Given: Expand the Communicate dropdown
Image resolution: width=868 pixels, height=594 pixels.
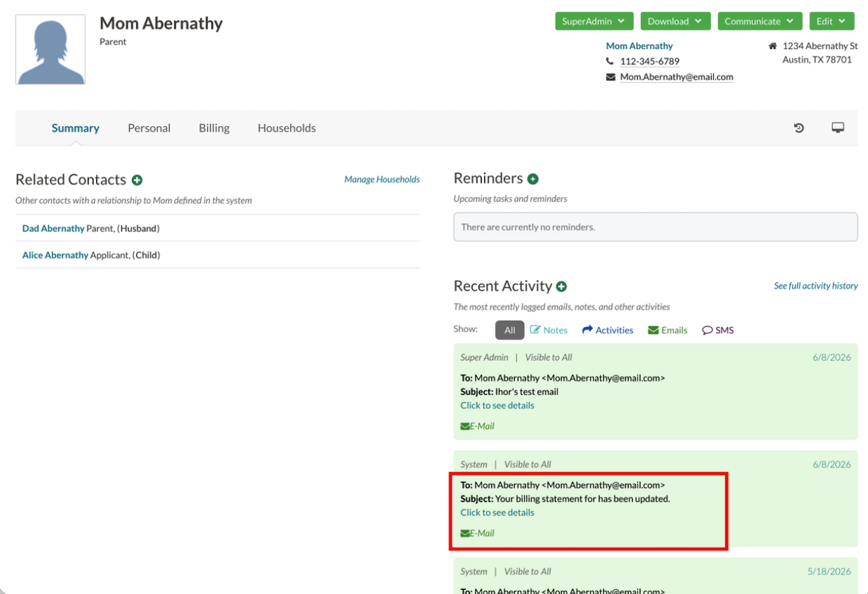Looking at the screenshot, I should click(x=760, y=21).
